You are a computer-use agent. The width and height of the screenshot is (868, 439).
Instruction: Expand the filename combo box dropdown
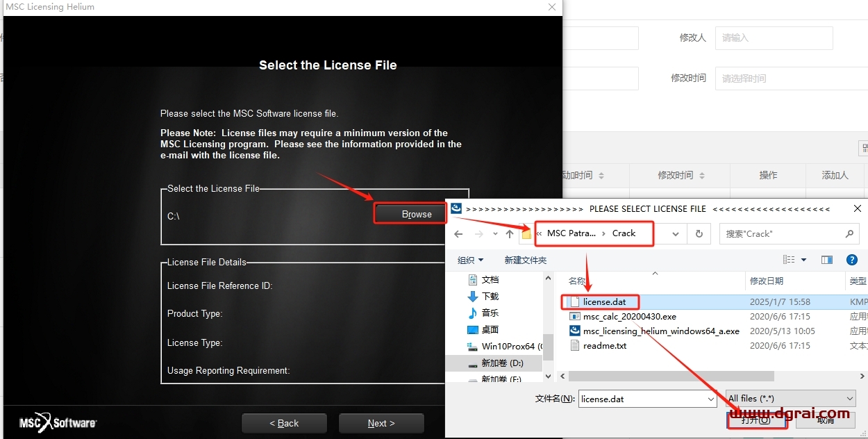coord(711,399)
